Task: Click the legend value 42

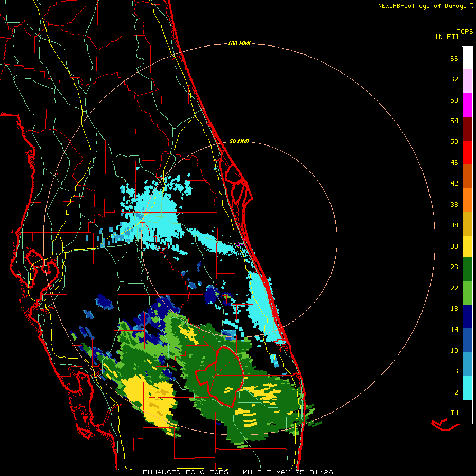Action: 454,184
